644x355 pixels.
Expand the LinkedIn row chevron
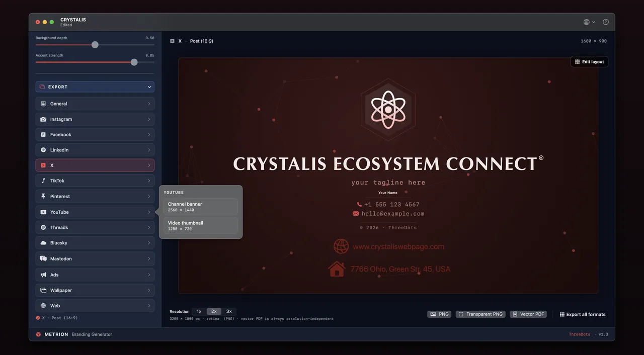point(149,150)
